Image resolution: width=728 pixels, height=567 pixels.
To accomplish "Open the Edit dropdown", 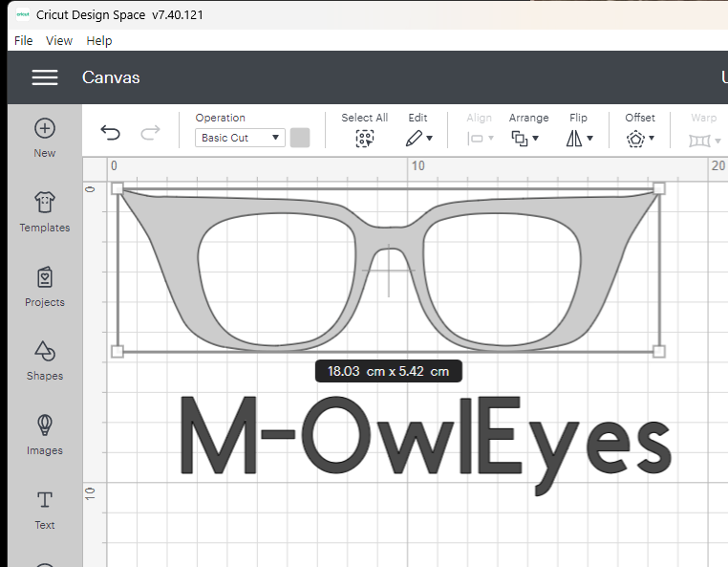I will (x=418, y=138).
